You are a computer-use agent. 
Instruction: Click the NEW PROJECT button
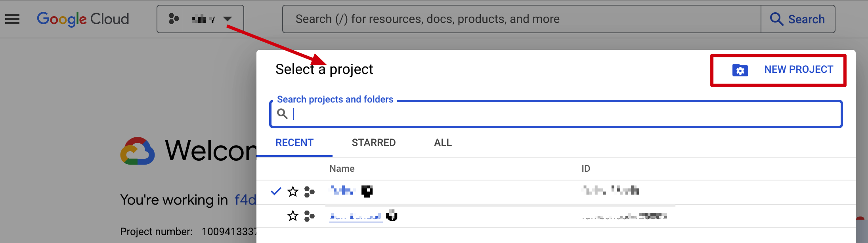coord(798,70)
